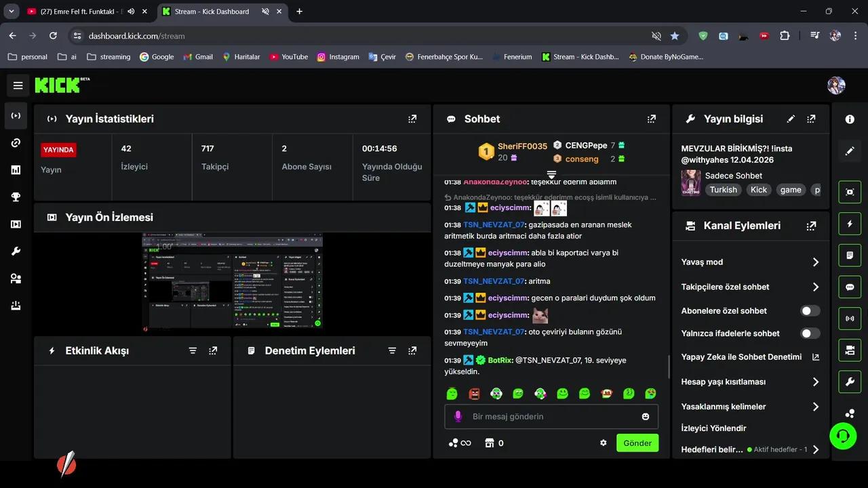This screenshot has height=488, width=868.
Task: Click the trophy icon in left sidebar
Action: pyautogui.click(x=16, y=197)
